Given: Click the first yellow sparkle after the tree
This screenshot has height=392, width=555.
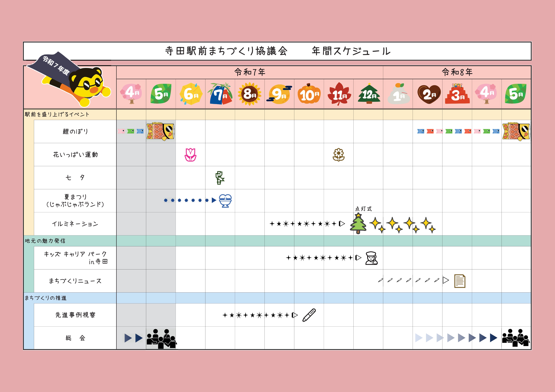Looking at the screenshot, I should click(377, 225).
